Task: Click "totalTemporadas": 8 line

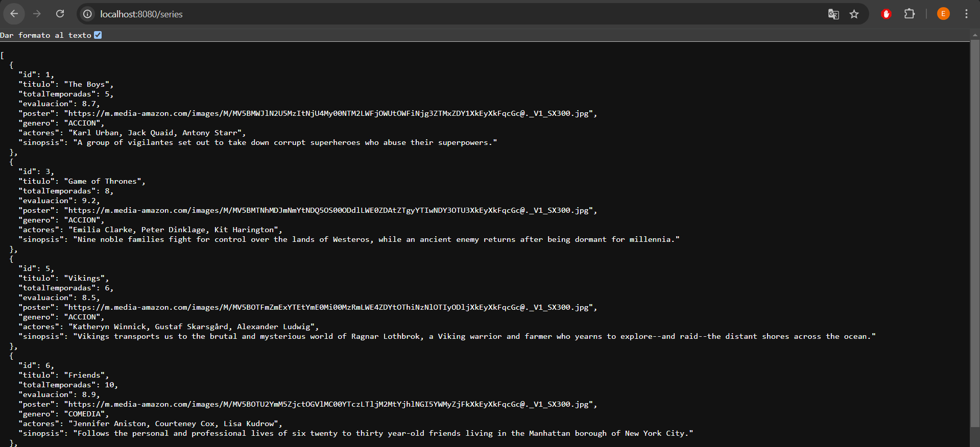Action: click(x=66, y=191)
